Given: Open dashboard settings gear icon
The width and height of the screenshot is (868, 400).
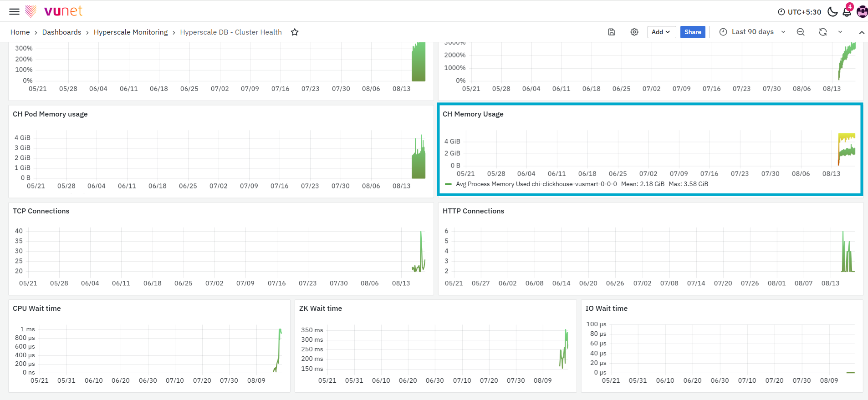Looking at the screenshot, I should point(634,32).
